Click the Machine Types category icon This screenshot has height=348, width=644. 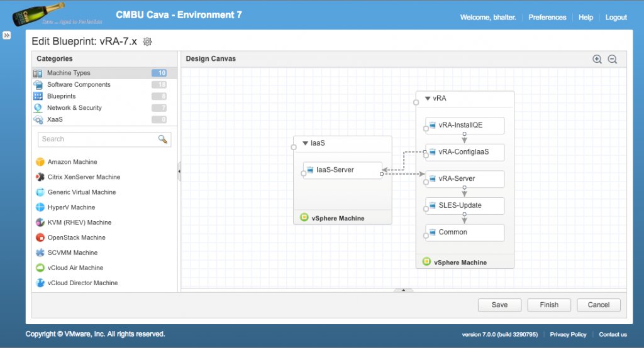pos(38,73)
